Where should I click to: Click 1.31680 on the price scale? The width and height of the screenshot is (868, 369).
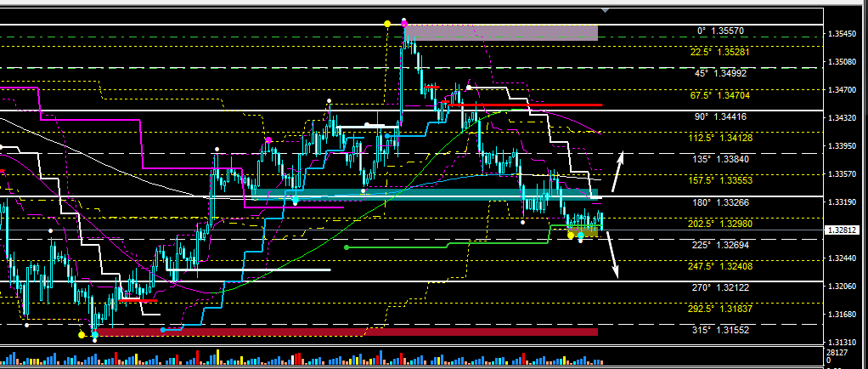click(x=842, y=315)
